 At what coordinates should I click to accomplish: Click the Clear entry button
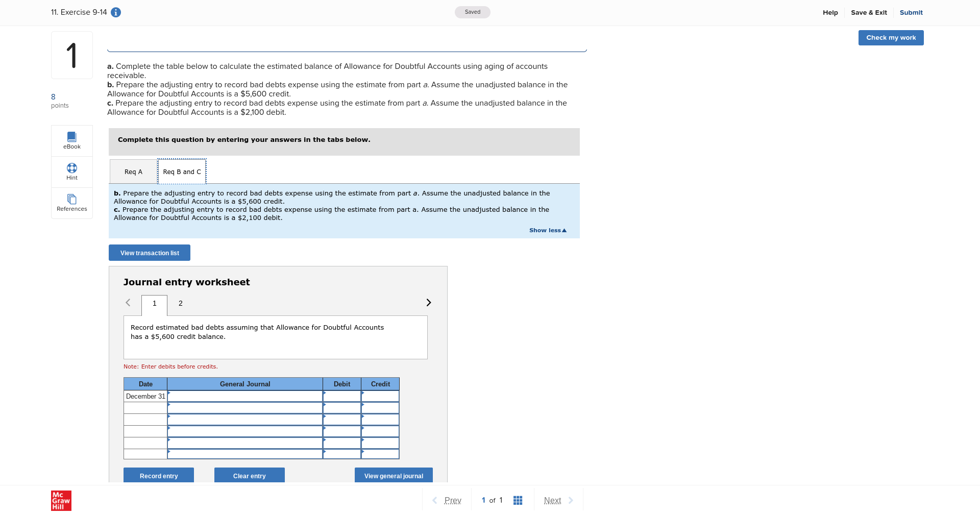coord(249,475)
